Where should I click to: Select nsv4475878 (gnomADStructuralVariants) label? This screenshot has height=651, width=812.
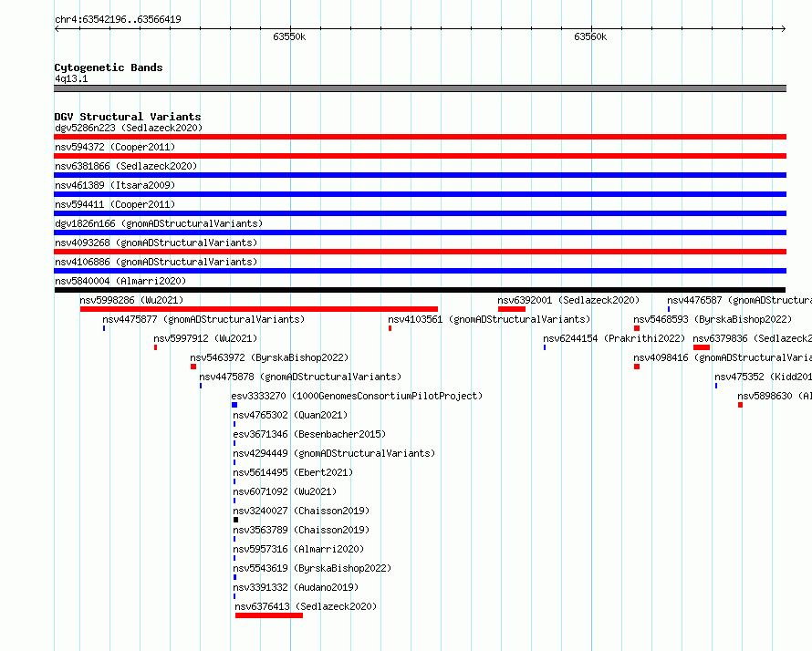click(x=300, y=377)
